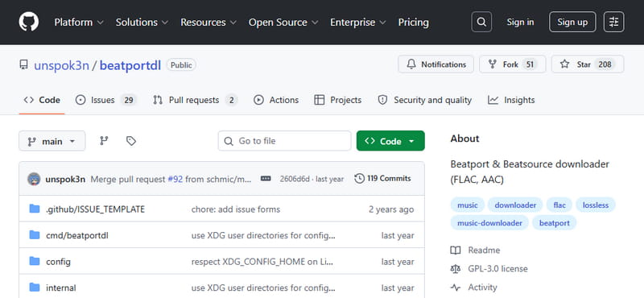Open the Pricing page

[413, 23]
